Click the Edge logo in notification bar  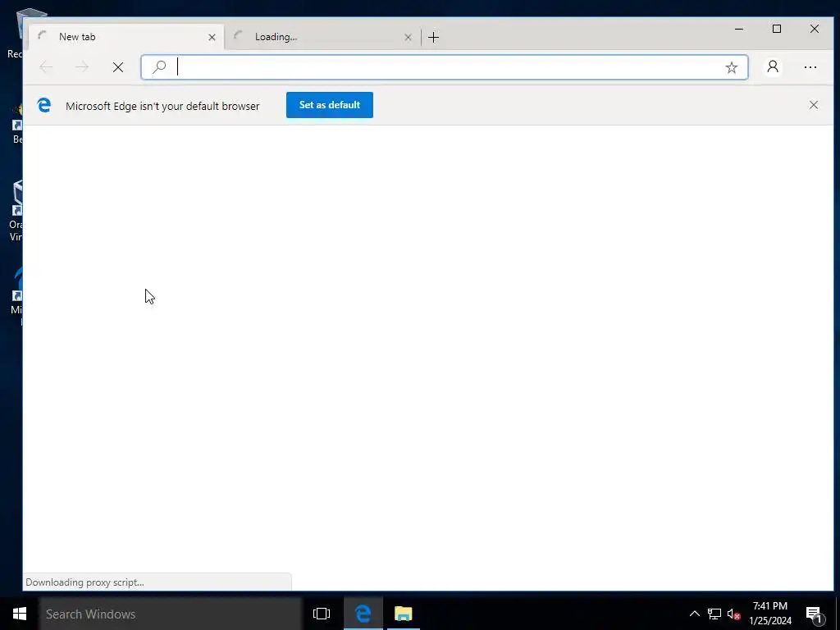[44, 105]
